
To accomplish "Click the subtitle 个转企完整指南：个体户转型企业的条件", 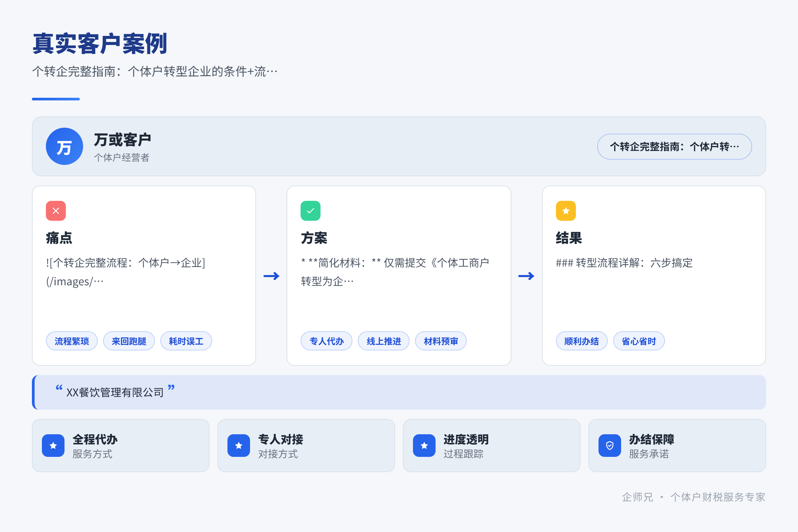I will [x=155, y=71].
